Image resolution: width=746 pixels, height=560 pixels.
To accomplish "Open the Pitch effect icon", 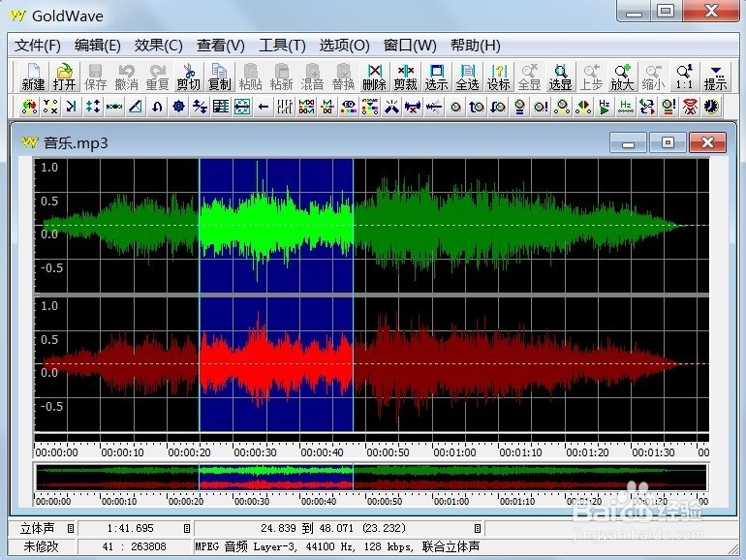I will pos(221,107).
